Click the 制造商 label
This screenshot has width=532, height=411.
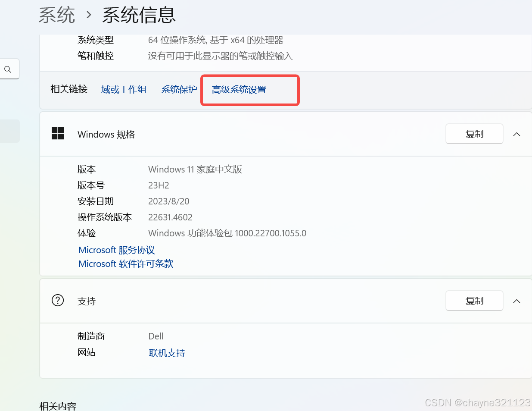(x=91, y=336)
